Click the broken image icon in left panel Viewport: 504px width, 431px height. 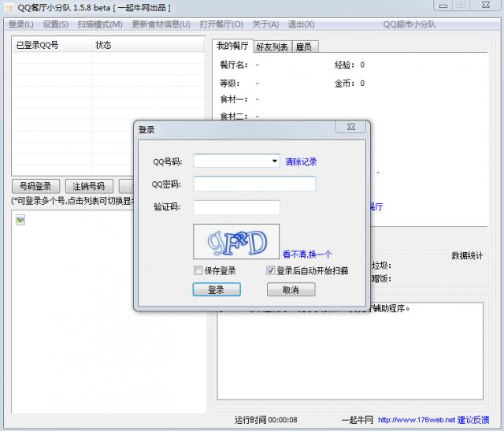20,220
